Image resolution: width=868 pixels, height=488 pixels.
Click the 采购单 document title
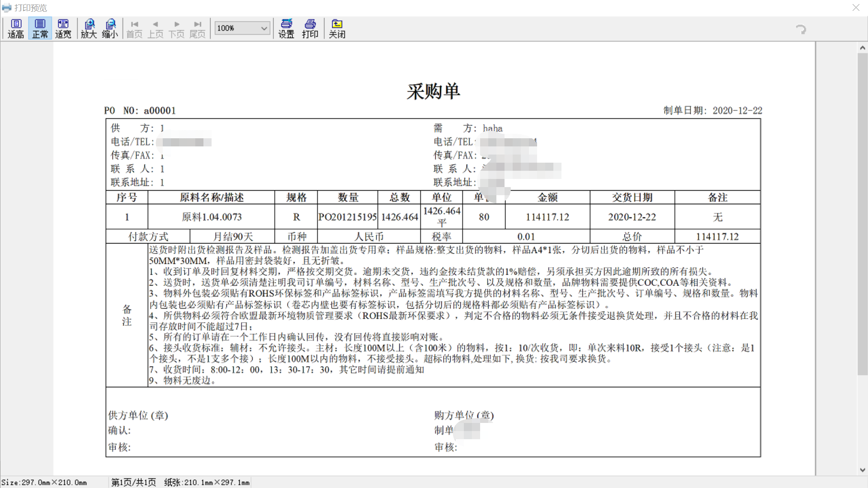(433, 91)
